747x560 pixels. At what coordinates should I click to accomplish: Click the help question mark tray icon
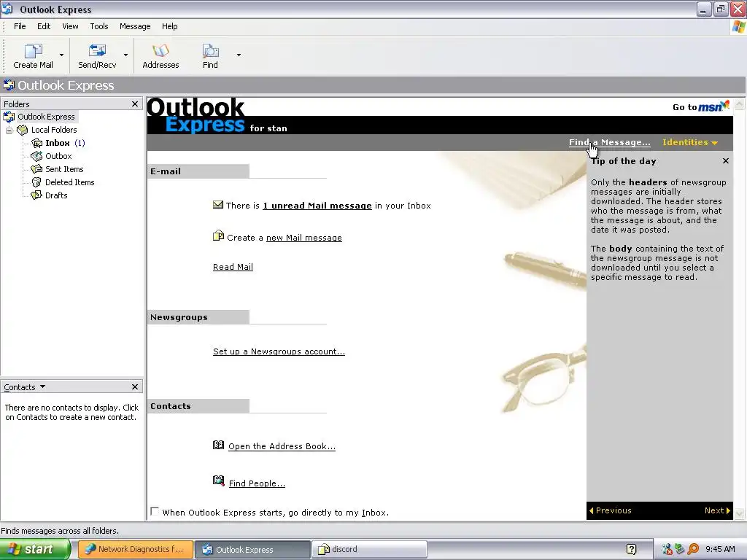pyautogui.click(x=631, y=549)
